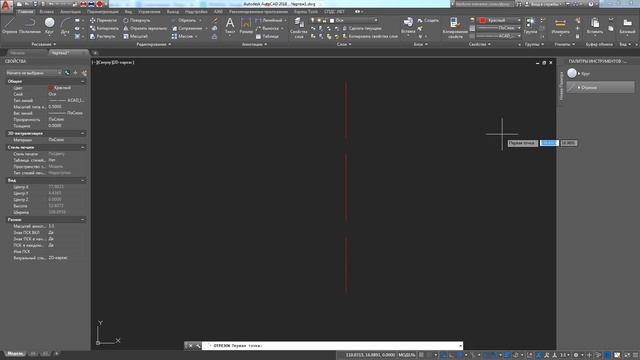Screen dimensions: 640x360
Task: Open the lineweight dropdown showing ПоСлою
Action: tap(499, 28)
